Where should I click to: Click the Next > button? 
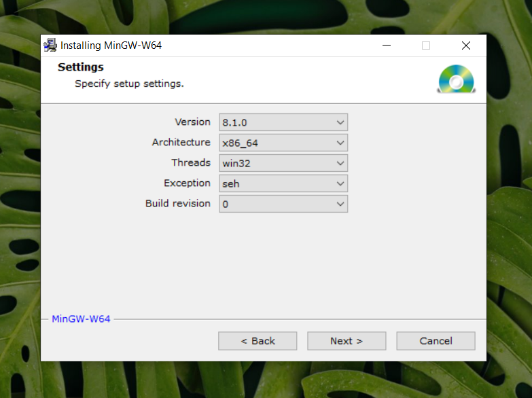click(347, 341)
